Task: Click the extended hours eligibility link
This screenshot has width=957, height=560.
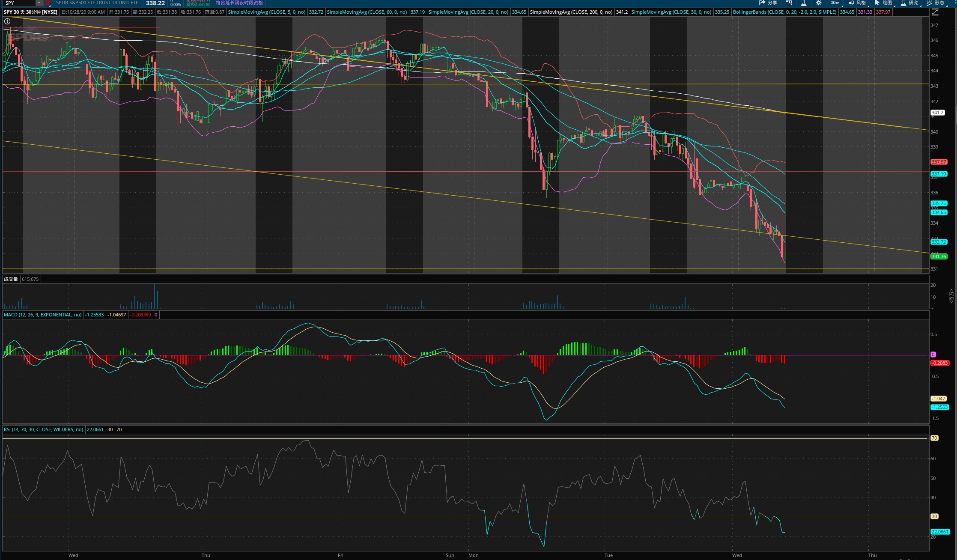Action: pyautogui.click(x=239, y=3)
